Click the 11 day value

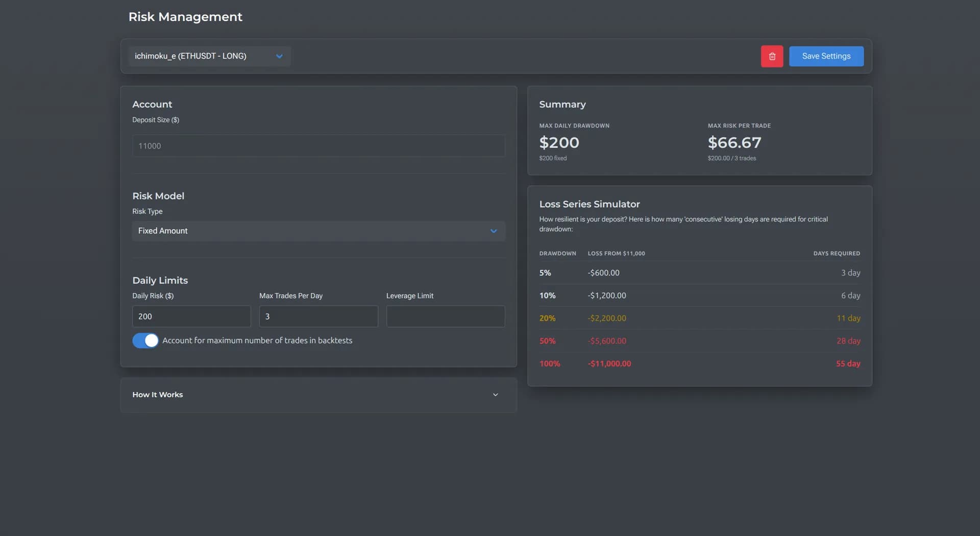(x=848, y=318)
